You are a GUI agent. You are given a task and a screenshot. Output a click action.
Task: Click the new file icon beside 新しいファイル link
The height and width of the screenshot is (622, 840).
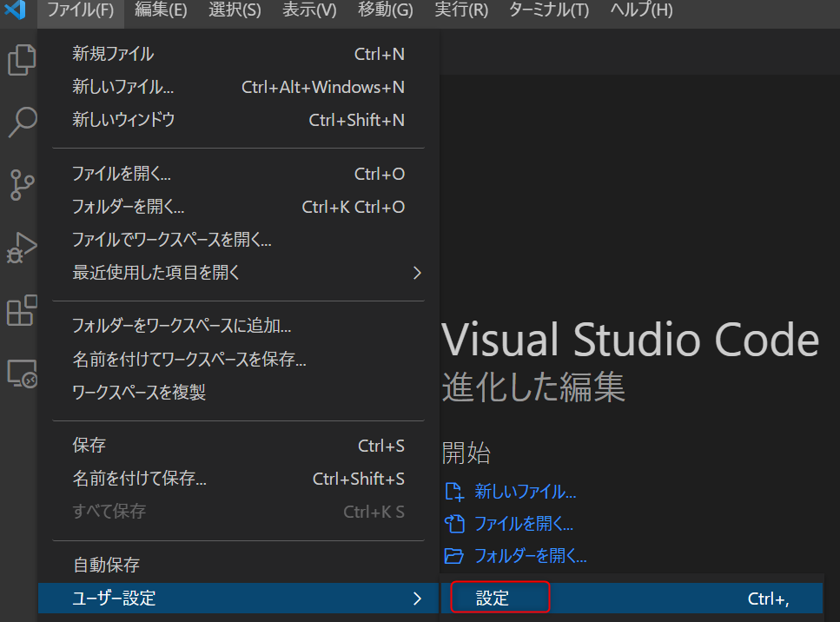pyautogui.click(x=454, y=492)
